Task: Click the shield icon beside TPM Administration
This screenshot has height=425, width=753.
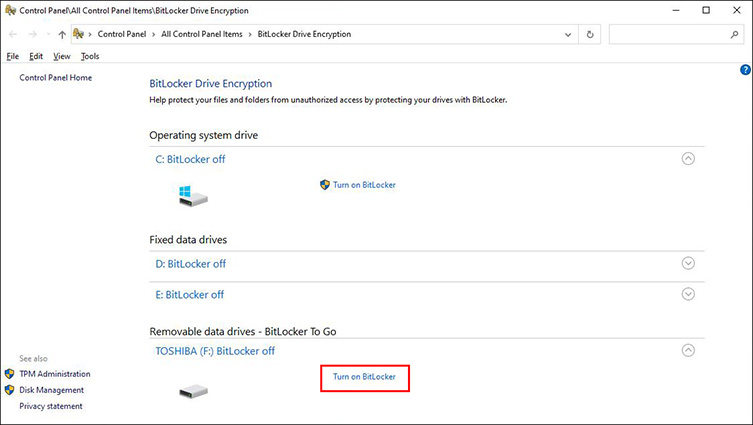Action: tap(10, 374)
